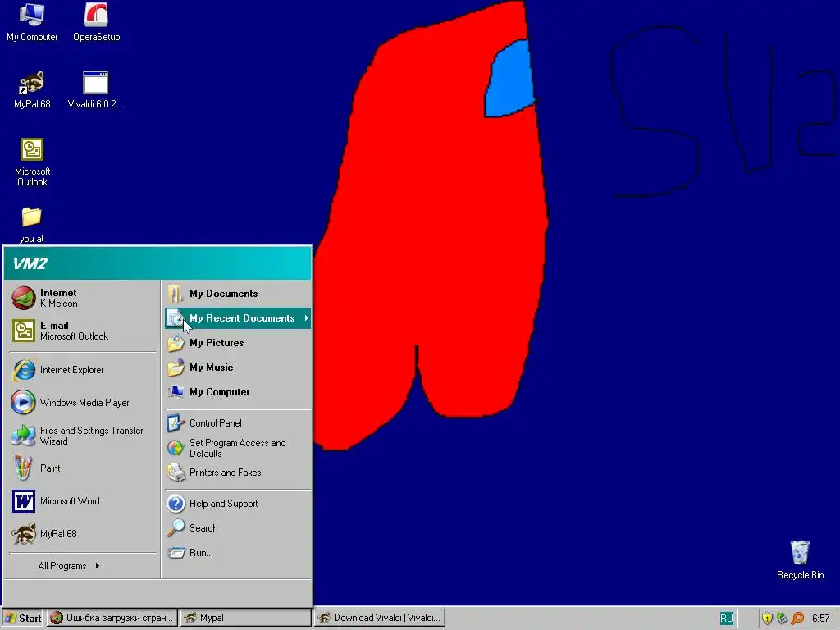The image size is (840, 630).
Task: Click the 6:57 clock in tray
Action: coord(820,619)
